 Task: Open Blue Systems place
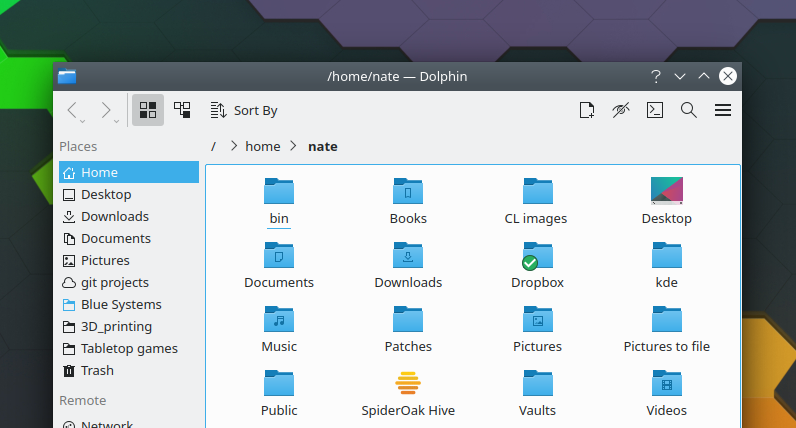[129, 304]
